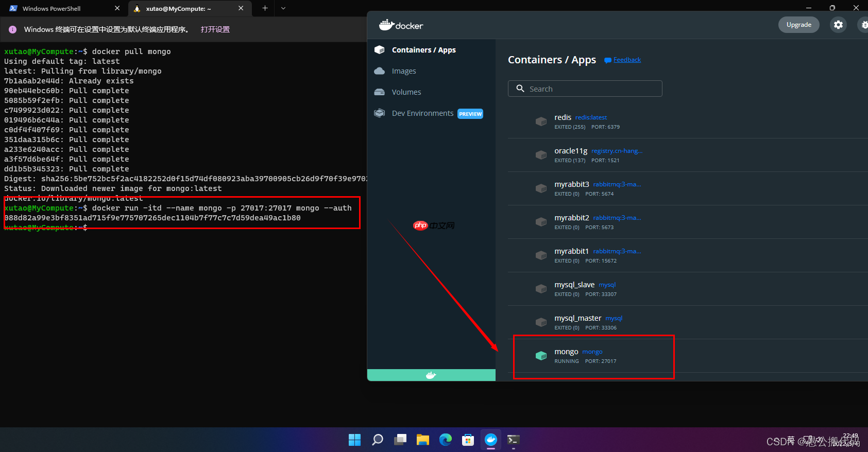This screenshot has height=452, width=868.
Task: Select the mongo container name
Action: 566,352
